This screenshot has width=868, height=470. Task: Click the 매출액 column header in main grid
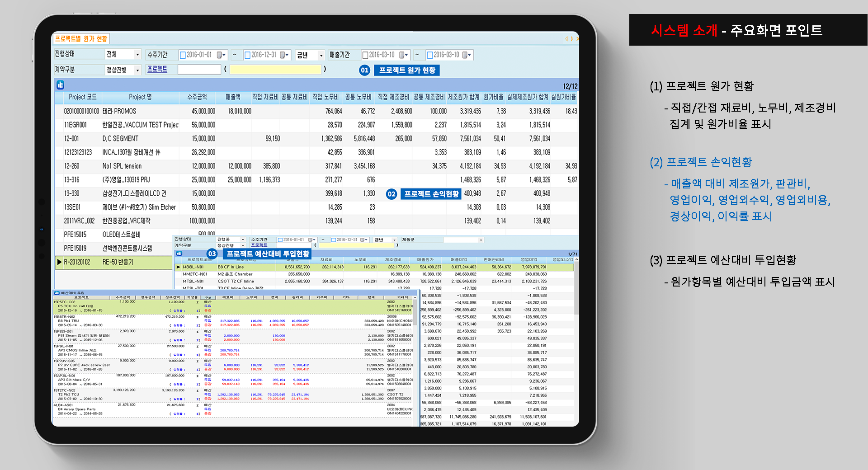point(233,97)
